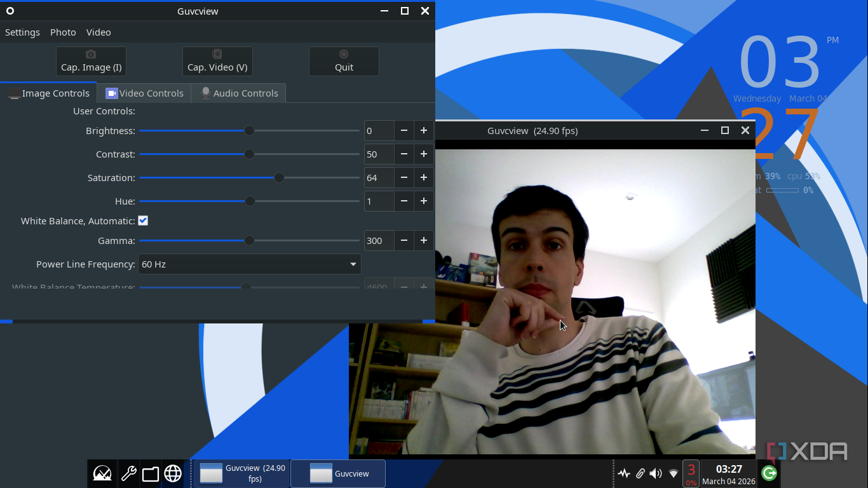This screenshot has width=868, height=488.
Task: Open the Wi-Fi network tray icon
Action: 674,473
